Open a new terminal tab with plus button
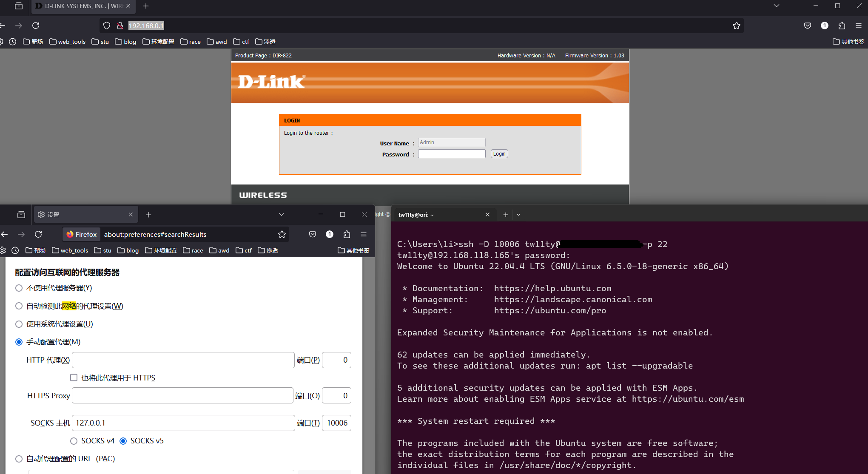Image resolution: width=868 pixels, height=474 pixels. [x=505, y=215]
